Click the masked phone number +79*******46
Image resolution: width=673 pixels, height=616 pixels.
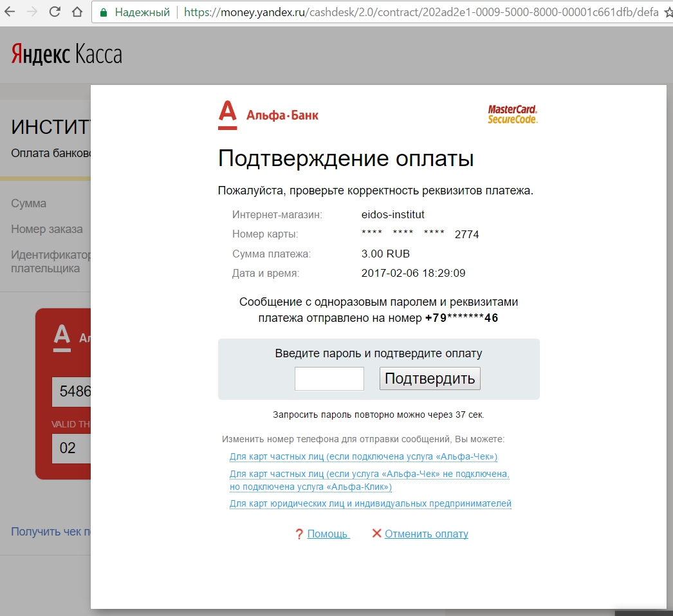[x=461, y=318]
